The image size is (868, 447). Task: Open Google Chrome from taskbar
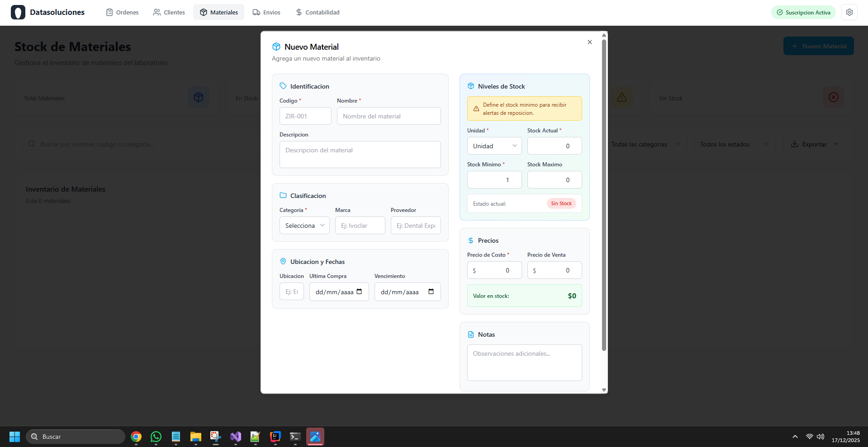(136, 437)
